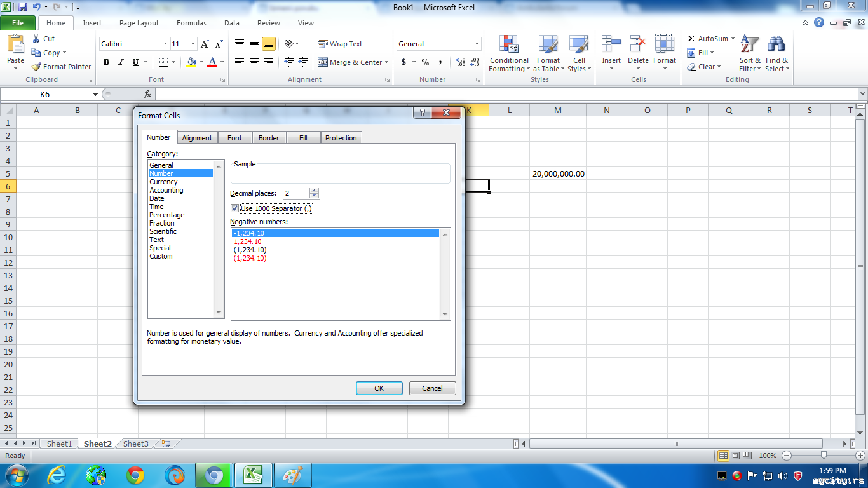Click the Center alignment icon
The image size is (868, 488).
click(254, 62)
